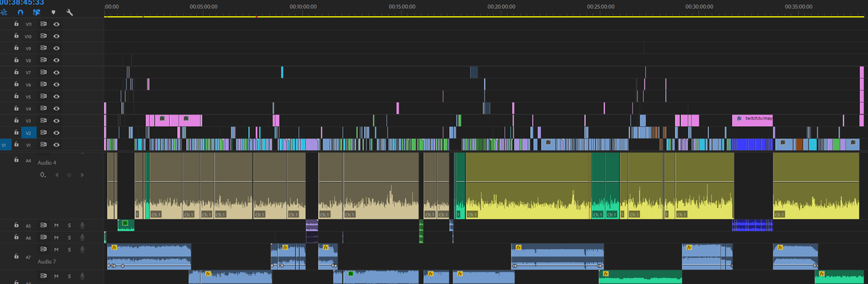Mute audio track A6
The width and height of the screenshot is (868, 284).
pyautogui.click(x=56, y=237)
